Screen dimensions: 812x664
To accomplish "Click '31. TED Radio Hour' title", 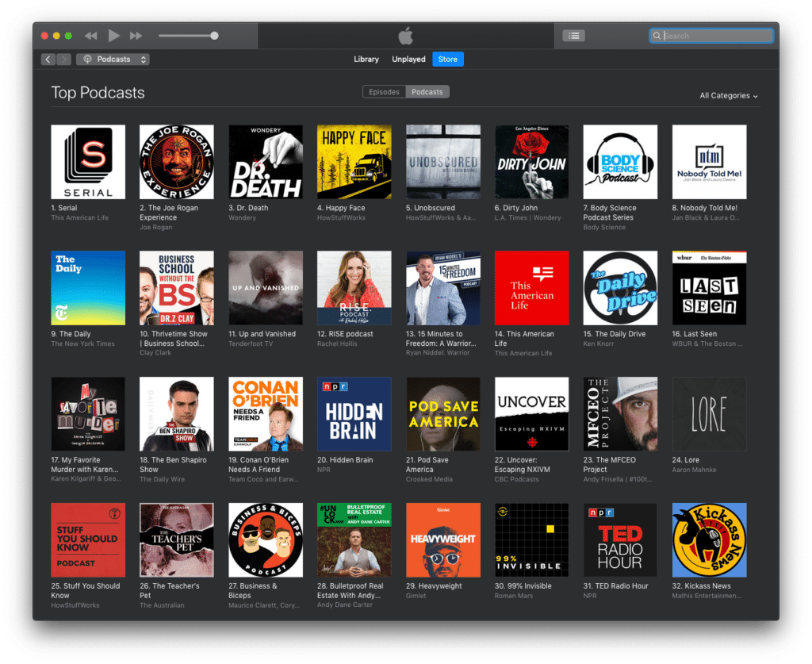I will point(615,585).
